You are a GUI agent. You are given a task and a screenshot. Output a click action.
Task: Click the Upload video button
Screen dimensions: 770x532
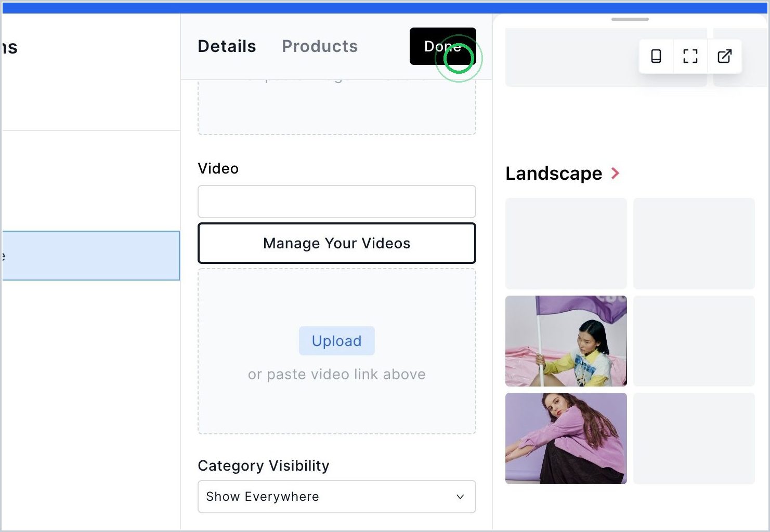(x=337, y=341)
